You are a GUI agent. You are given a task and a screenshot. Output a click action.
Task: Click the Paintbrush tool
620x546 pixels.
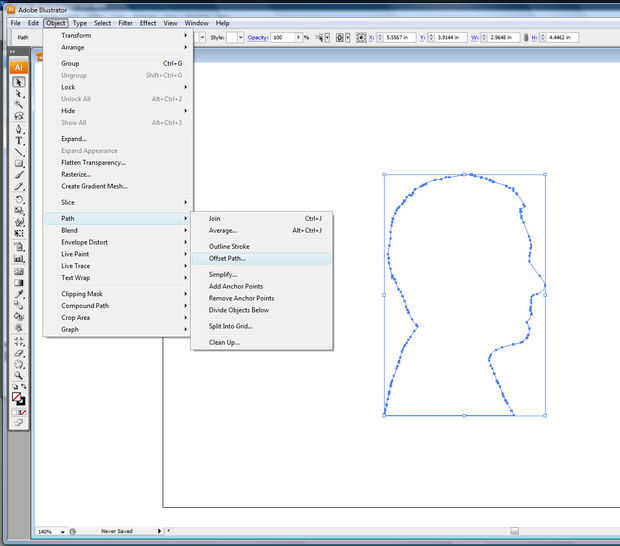[18, 175]
